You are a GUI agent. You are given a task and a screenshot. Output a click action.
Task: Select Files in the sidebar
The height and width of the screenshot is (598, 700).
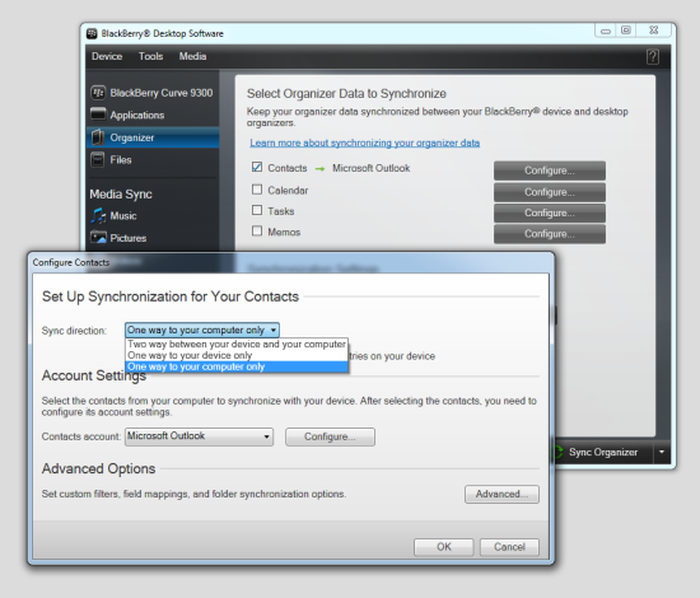[152, 160]
